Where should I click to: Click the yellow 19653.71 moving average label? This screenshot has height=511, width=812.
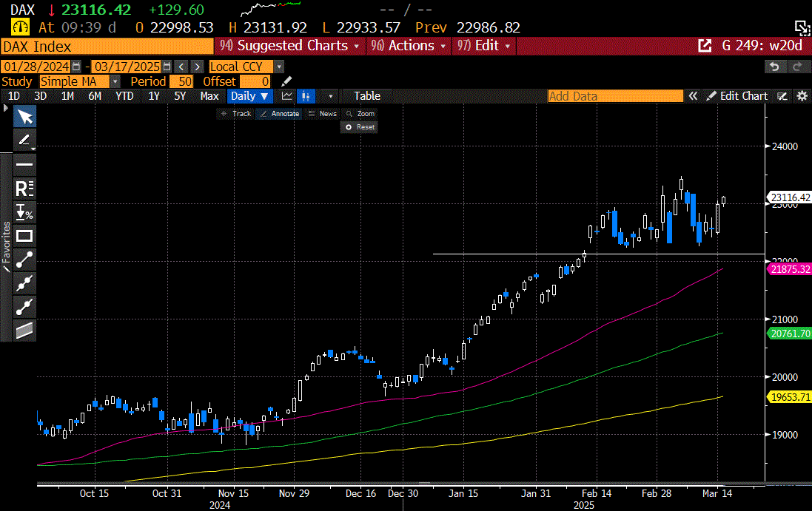click(790, 396)
